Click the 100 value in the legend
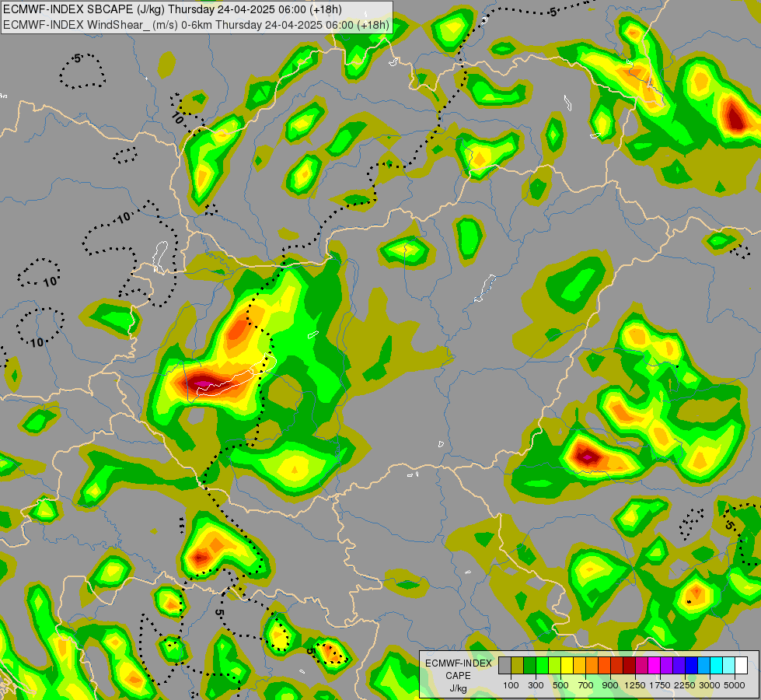The image size is (761, 700). pyautogui.click(x=511, y=685)
